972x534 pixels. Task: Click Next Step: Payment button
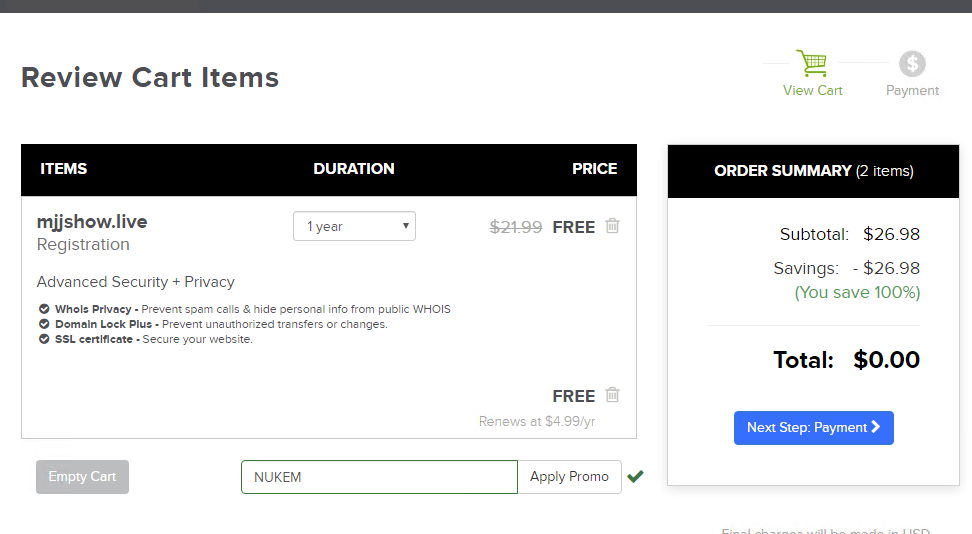813,428
